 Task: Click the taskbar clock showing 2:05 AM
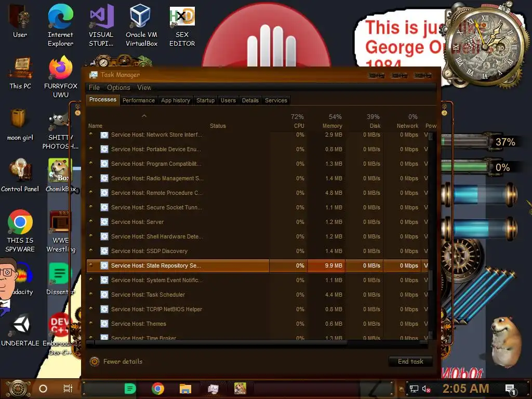click(x=465, y=389)
